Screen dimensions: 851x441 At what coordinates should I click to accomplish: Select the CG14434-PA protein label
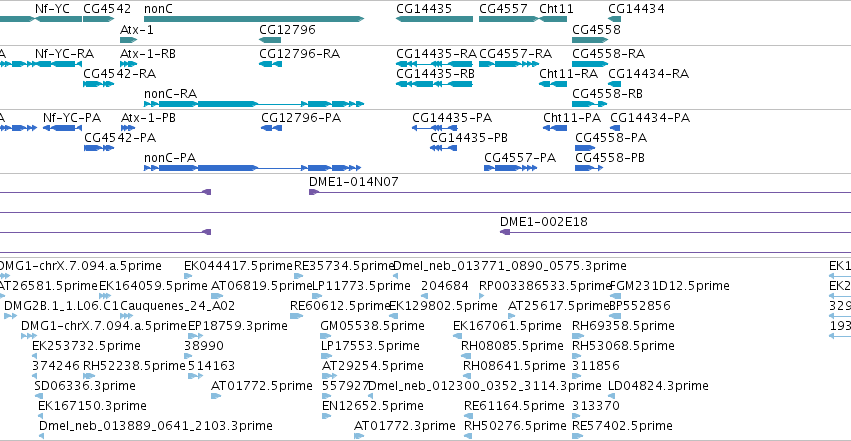click(x=650, y=118)
